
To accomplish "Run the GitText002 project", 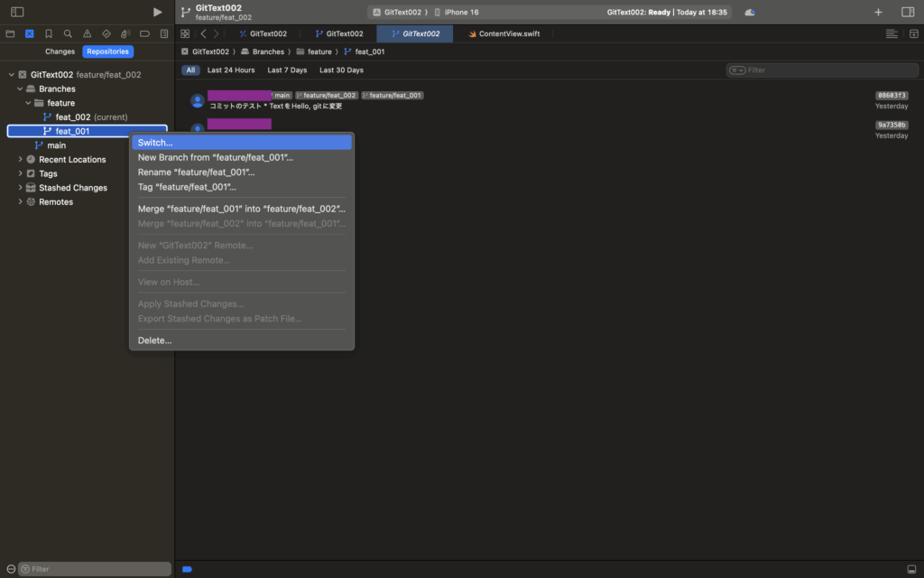I will tap(157, 12).
